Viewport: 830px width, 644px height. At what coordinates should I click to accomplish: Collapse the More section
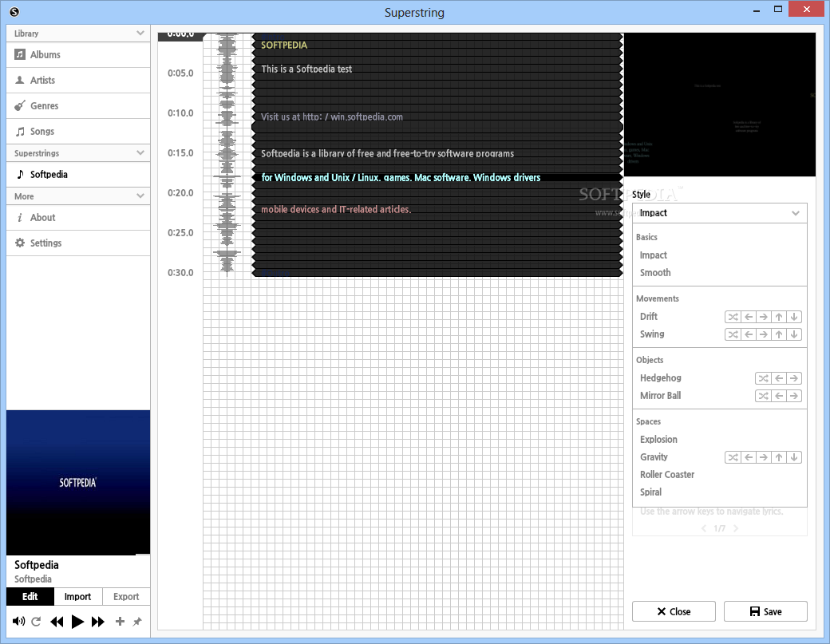point(140,196)
